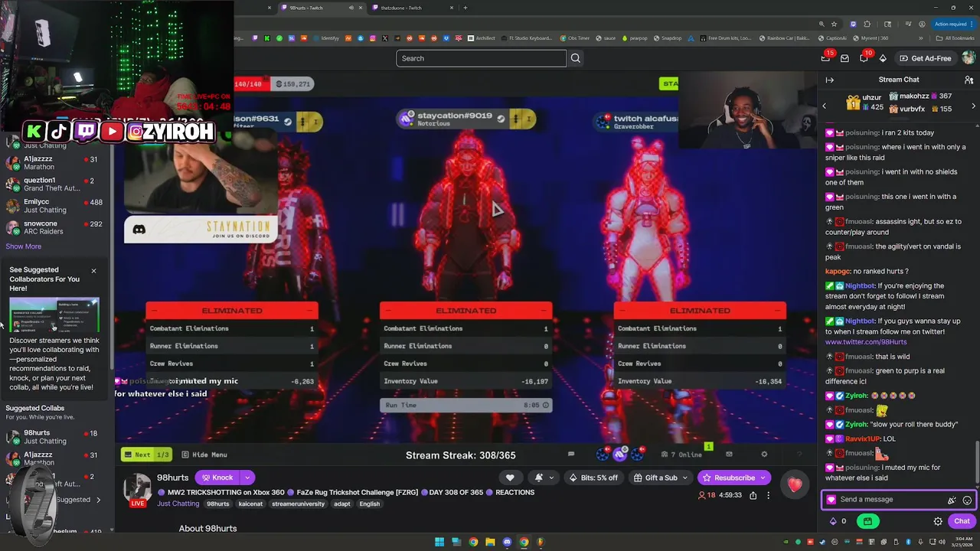Click the Bits: 5% off button
Image resolution: width=980 pixels, height=551 pixels.
click(x=594, y=478)
